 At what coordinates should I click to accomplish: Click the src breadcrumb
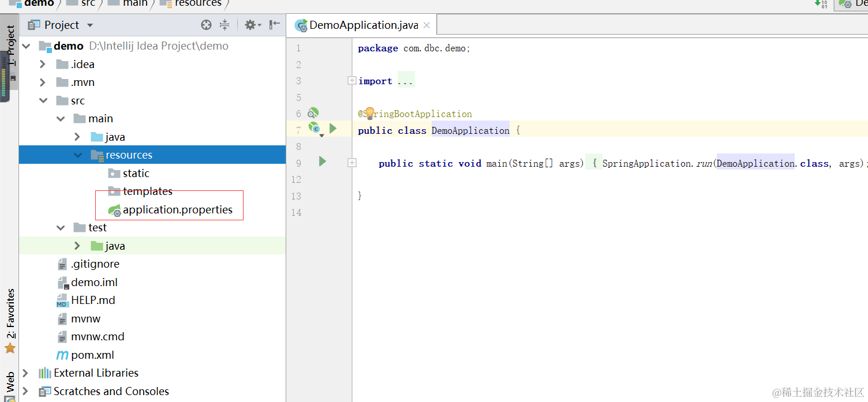pyautogui.click(x=81, y=3)
